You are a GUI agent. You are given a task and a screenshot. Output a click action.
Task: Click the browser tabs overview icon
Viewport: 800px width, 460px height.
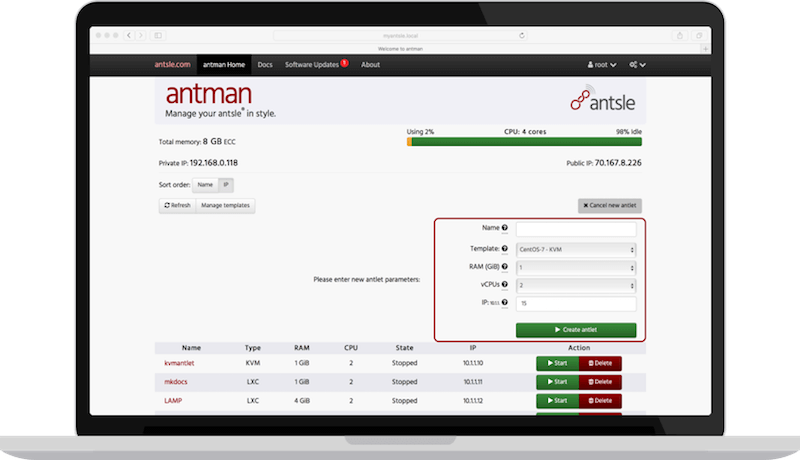pyautogui.click(x=699, y=35)
